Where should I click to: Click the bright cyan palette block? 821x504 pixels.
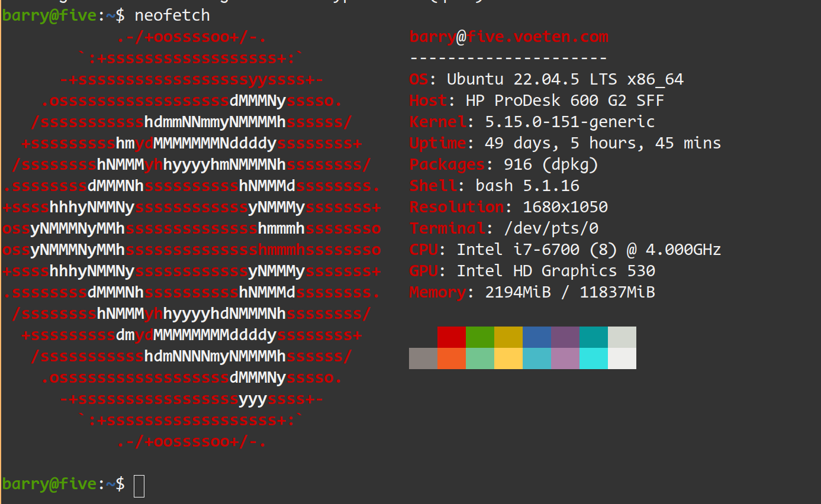[594, 358]
